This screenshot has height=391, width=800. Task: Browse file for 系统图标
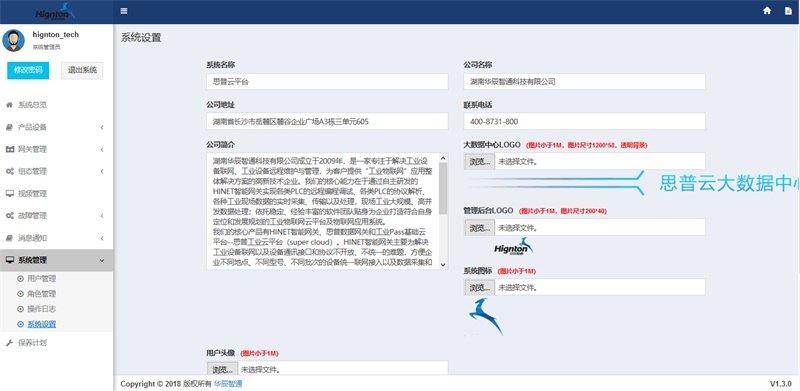pos(480,287)
